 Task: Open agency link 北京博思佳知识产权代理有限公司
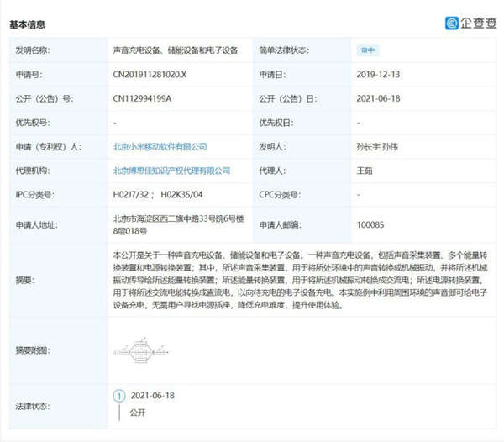click(171, 171)
